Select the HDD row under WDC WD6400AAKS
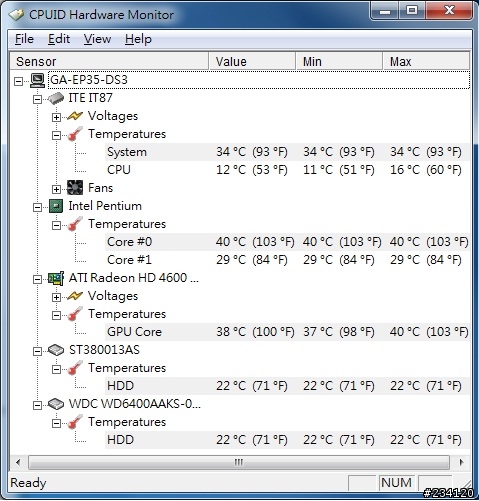 coord(287,440)
